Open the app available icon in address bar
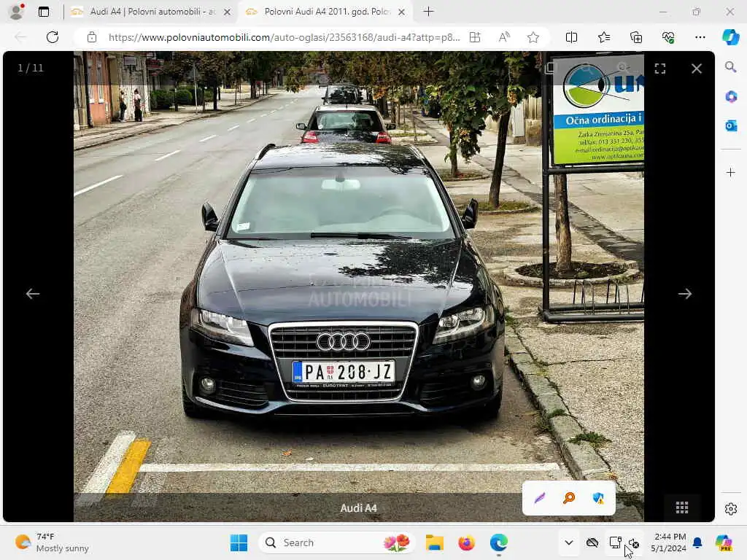747x560 pixels. click(474, 37)
